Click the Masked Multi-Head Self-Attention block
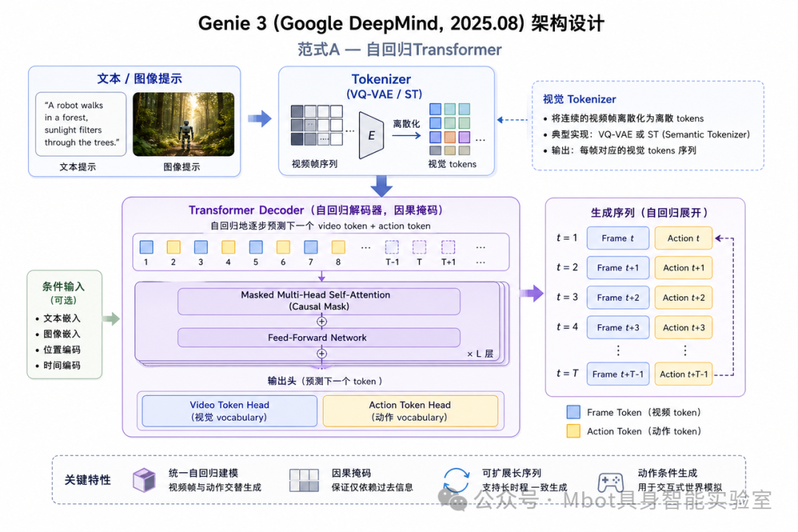The image size is (798, 532). pyautogui.click(x=319, y=301)
